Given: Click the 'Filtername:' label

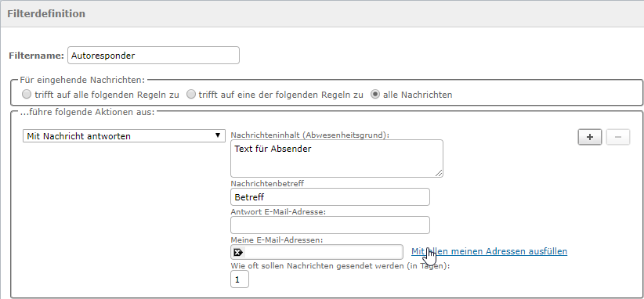Looking at the screenshot, I should (x=37, y=56).
